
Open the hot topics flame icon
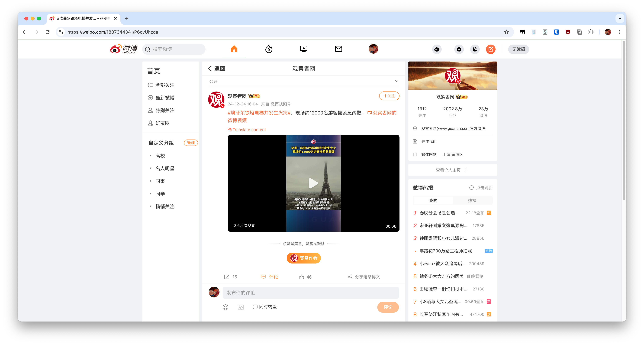click(269, 49)
